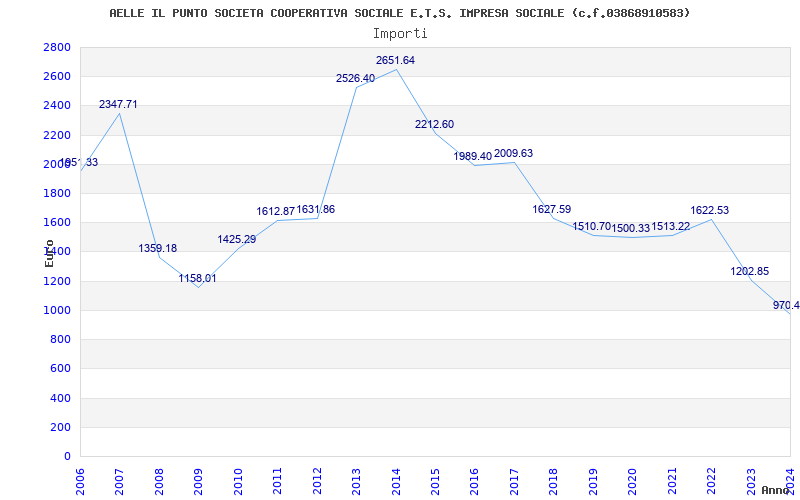Select the 2006 year axis label
Screen dimensions: 800x500
(x=80, y=479)
